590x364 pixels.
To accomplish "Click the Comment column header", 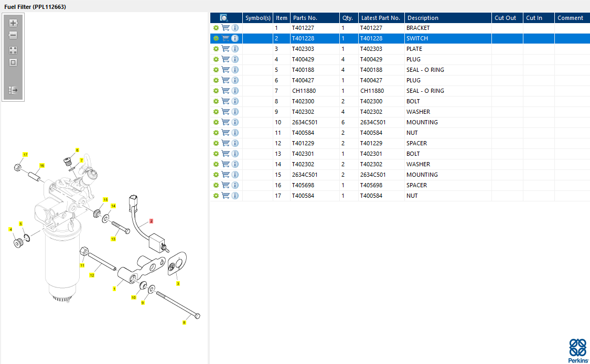I will tap(572, 18).
